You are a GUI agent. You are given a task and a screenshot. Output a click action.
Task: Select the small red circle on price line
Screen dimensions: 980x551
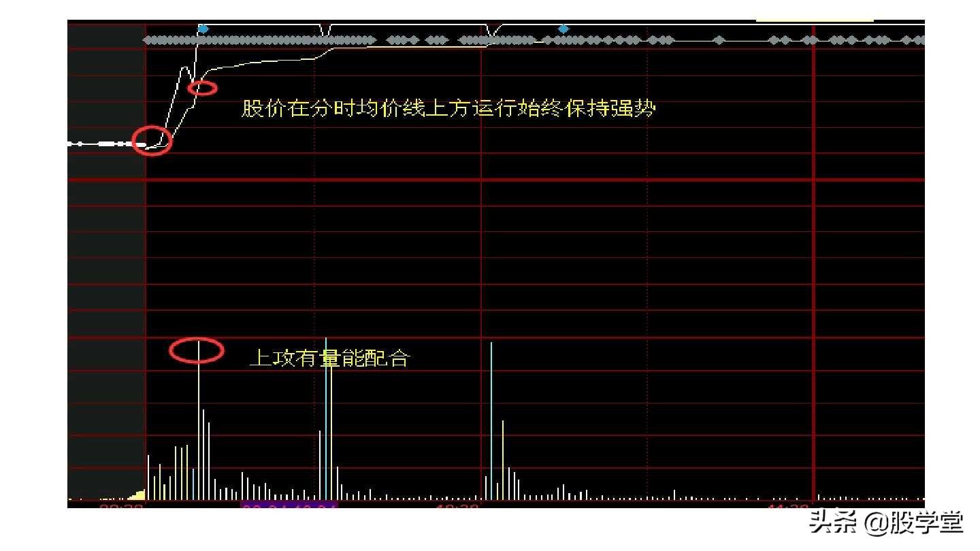202,88
